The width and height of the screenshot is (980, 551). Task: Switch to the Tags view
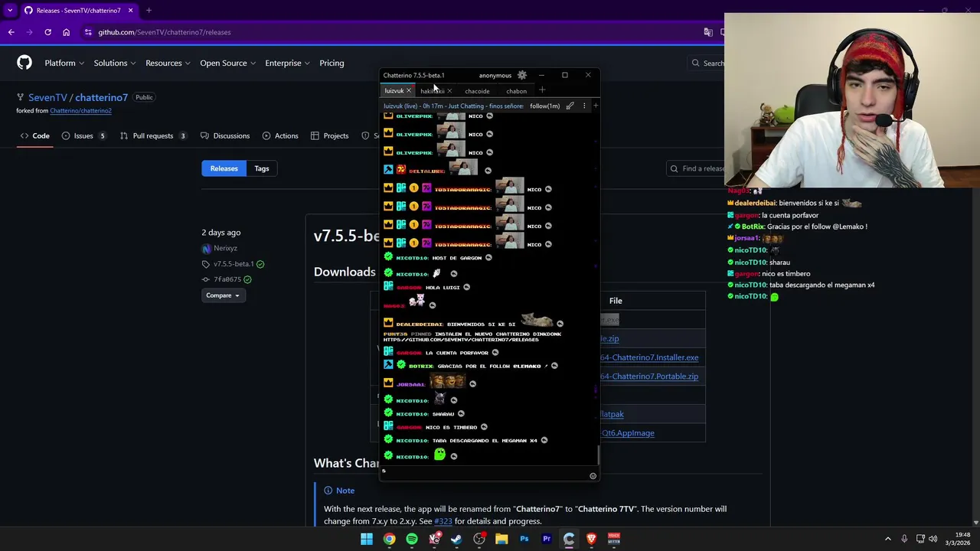[262, 168]
